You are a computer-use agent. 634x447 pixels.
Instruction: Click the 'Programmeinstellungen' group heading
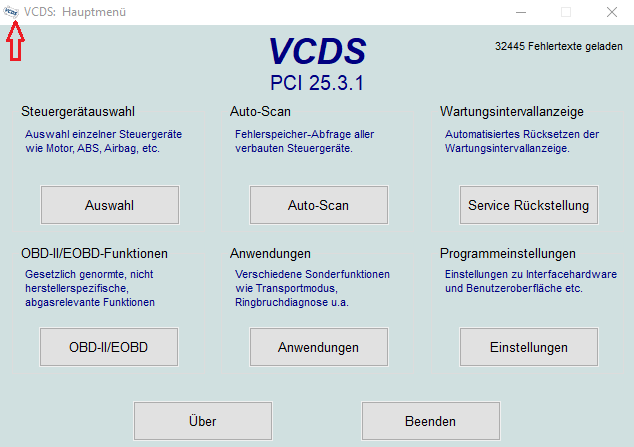click(x=508, y=253)
